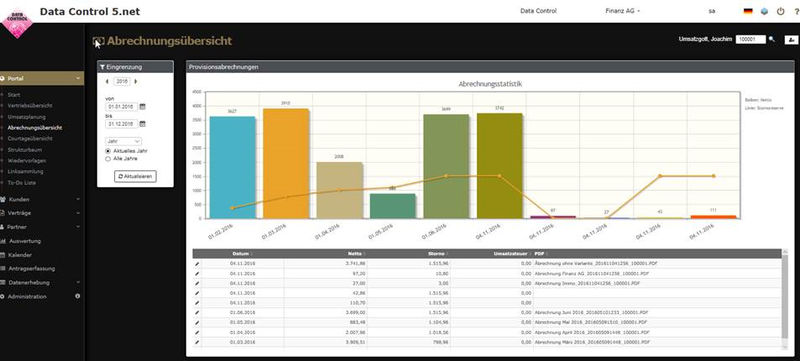Screen dimensions: 800x361
Task: Open PDF Abrechnung Finanz AG
Action: point(591,273)
